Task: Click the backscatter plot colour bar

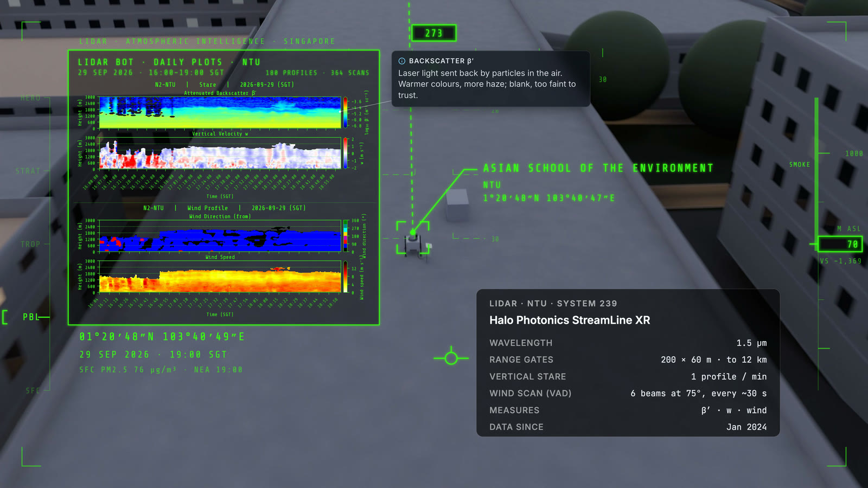Action: coord(345,113)
